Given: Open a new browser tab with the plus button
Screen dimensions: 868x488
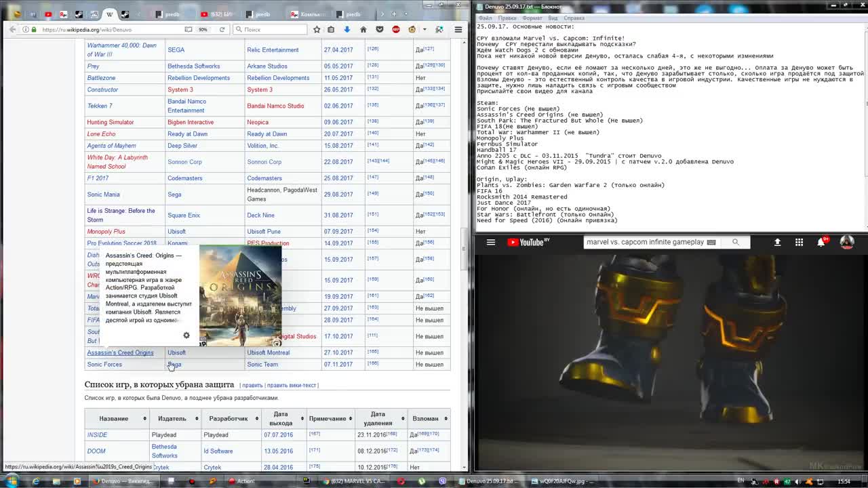Looking at the screenshot, I should 394,14.
